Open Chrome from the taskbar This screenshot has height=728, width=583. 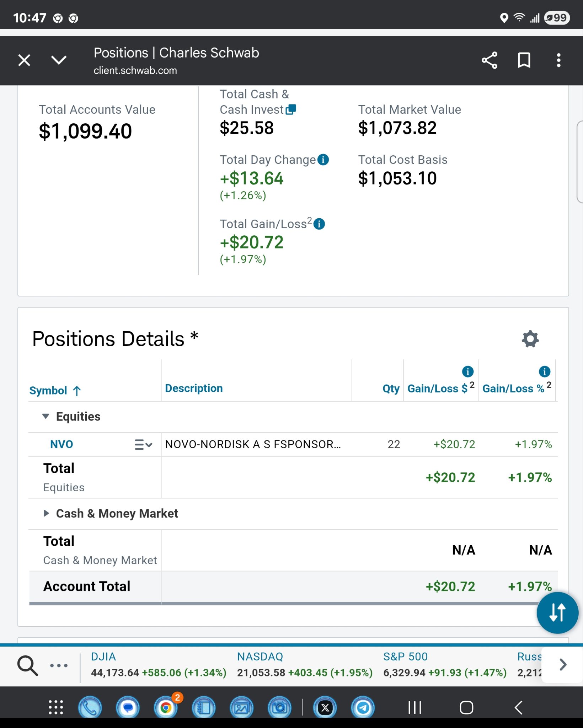pyautogui.click(x=166, y=707)
